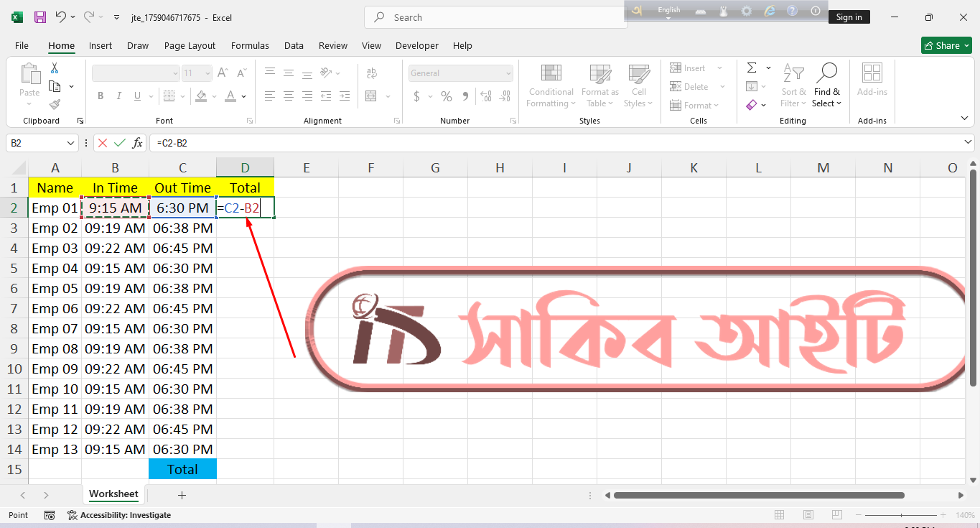Confirm formula with Enter checkmark icon

[120, 143]
